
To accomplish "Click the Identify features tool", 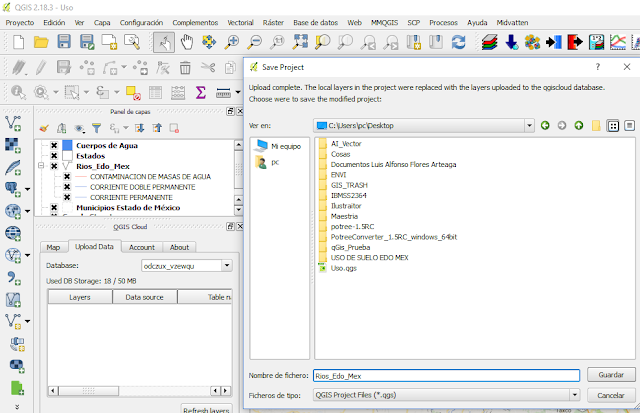I will [18, 92].
